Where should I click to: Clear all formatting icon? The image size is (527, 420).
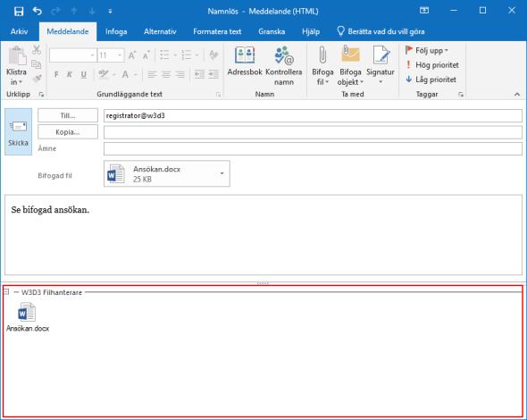[x=213, y=55]
